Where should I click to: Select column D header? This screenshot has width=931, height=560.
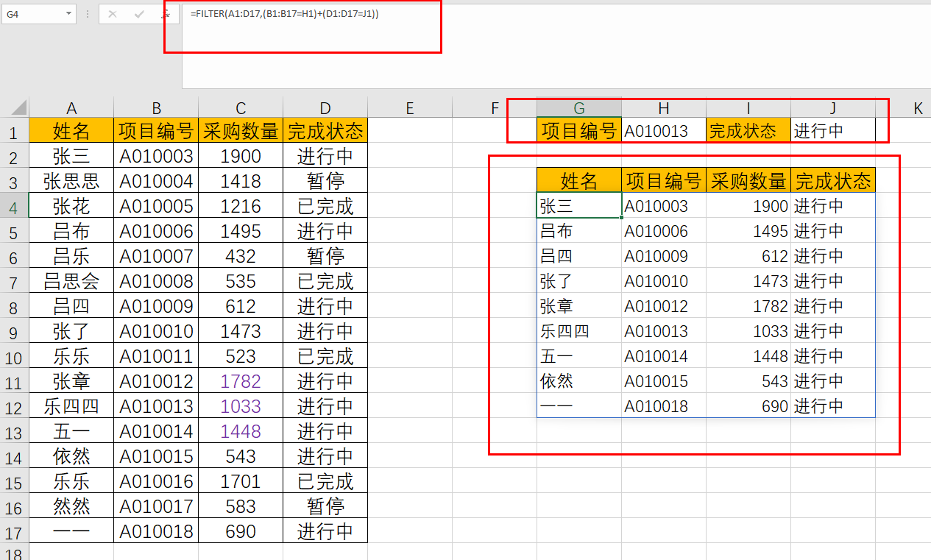(x=325, y=108)
